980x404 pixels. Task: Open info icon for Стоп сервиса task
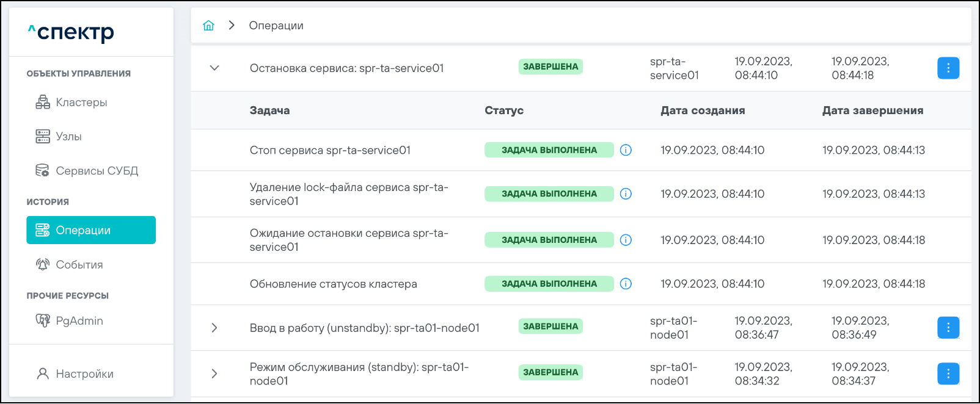pos(626,150)
